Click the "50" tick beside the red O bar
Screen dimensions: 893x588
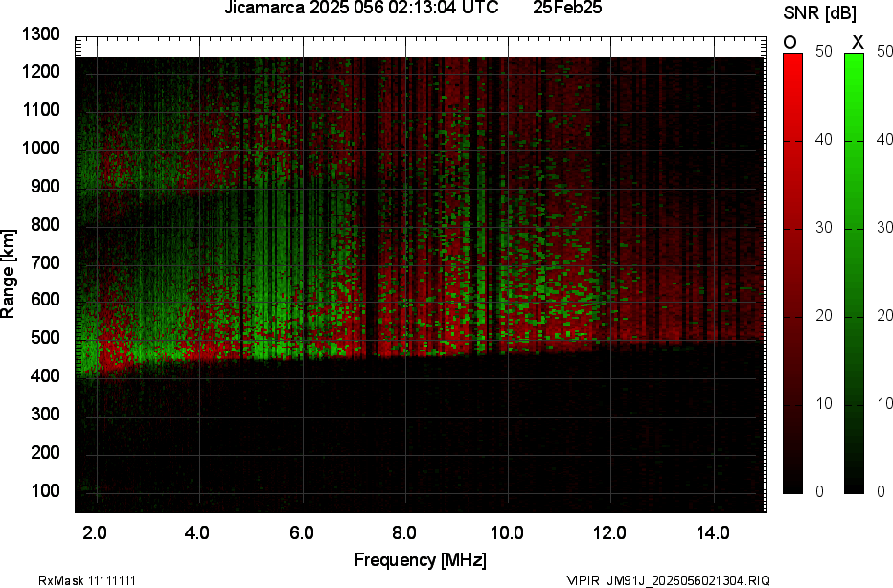point(823,51)
